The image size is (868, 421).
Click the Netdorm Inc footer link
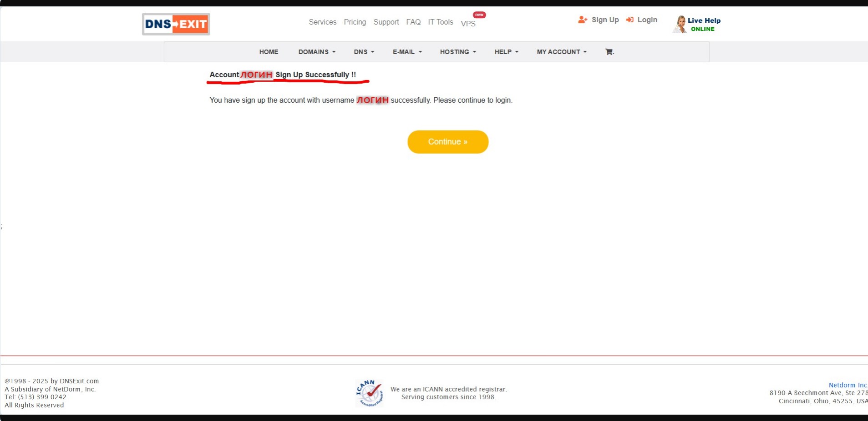(847, 385)
